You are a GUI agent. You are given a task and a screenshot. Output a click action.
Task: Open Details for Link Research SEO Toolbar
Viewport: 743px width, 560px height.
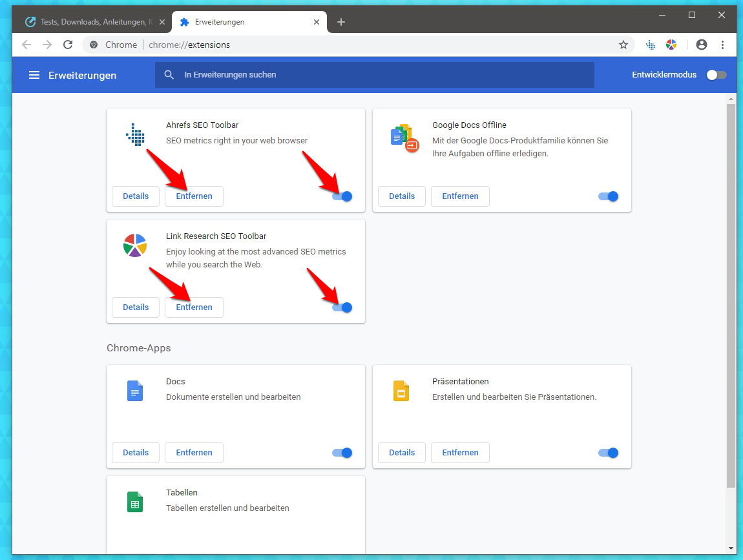click(136, 307)
